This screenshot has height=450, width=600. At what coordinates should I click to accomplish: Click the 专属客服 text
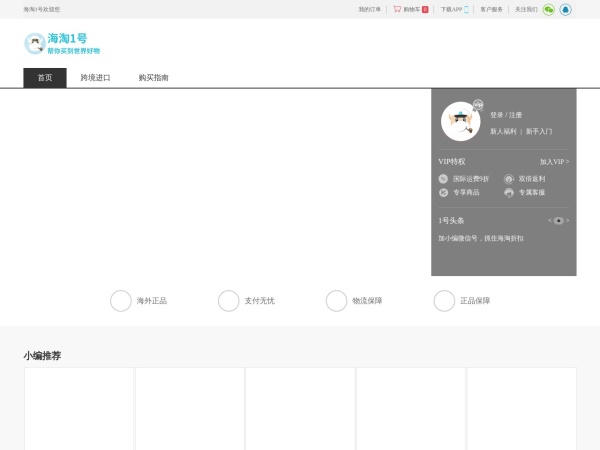(532, 192)
